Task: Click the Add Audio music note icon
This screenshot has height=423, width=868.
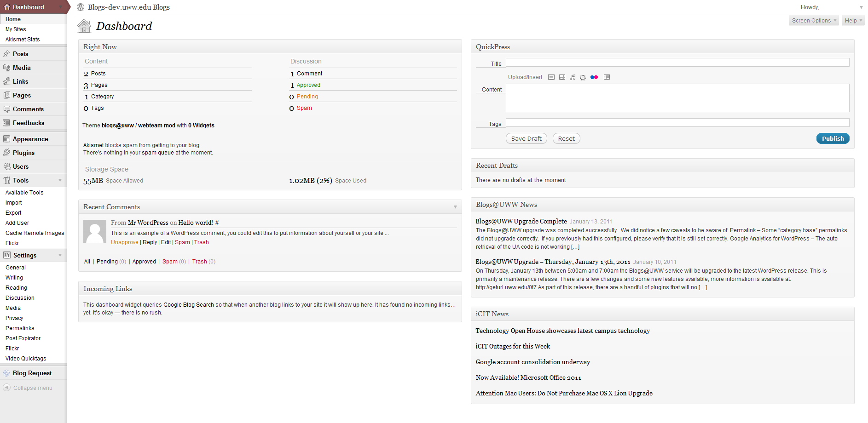Action: point(573,77)
